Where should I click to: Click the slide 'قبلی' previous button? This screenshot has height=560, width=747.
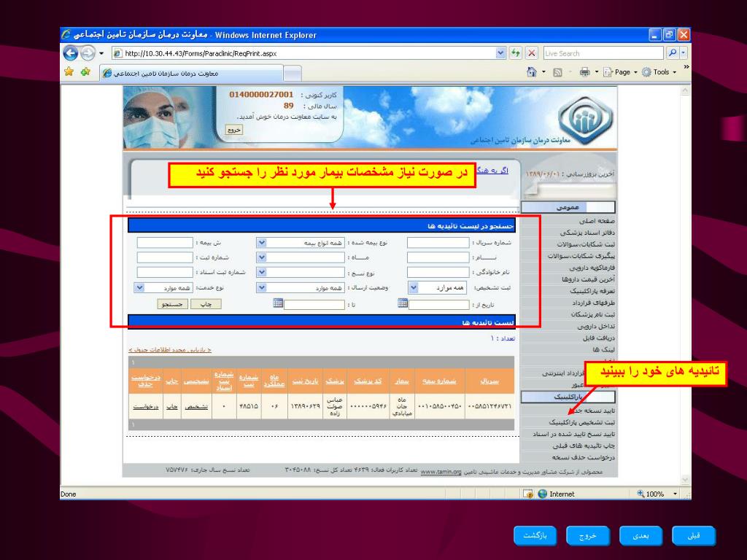pyautogui.click(x=694, y=536)
